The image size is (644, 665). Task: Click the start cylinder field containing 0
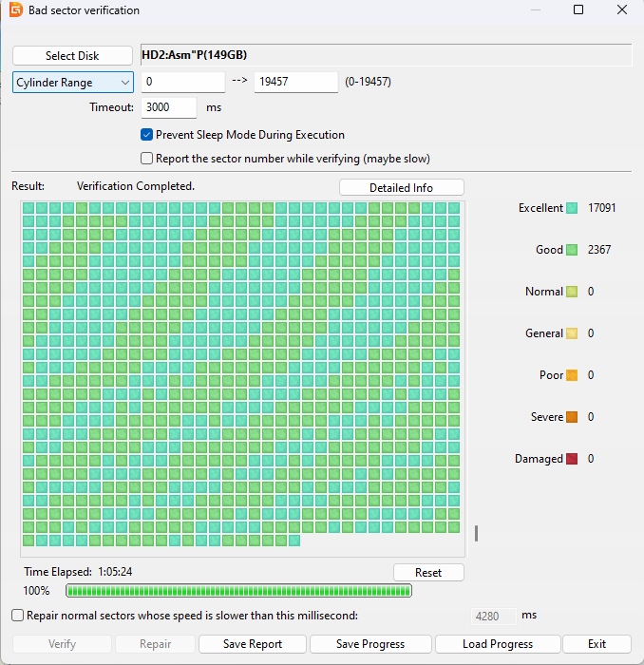coord(182,83)
